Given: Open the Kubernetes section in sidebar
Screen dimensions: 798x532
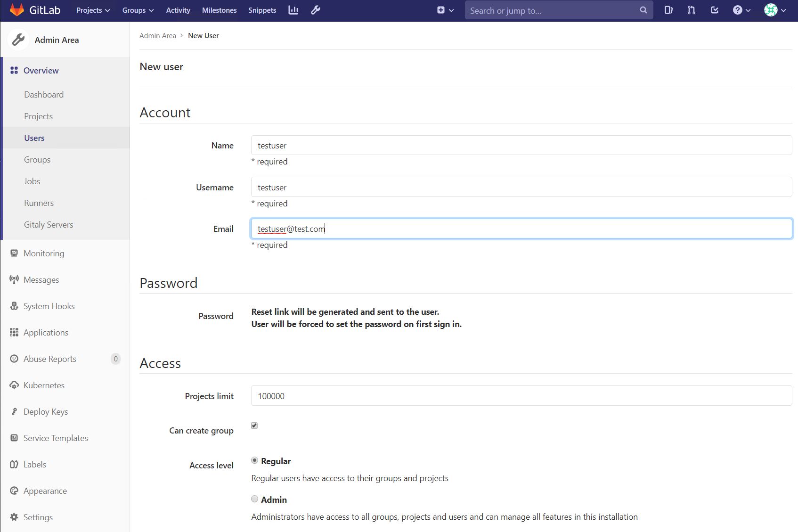Looking at the screenshot, I should click(44, 385).
